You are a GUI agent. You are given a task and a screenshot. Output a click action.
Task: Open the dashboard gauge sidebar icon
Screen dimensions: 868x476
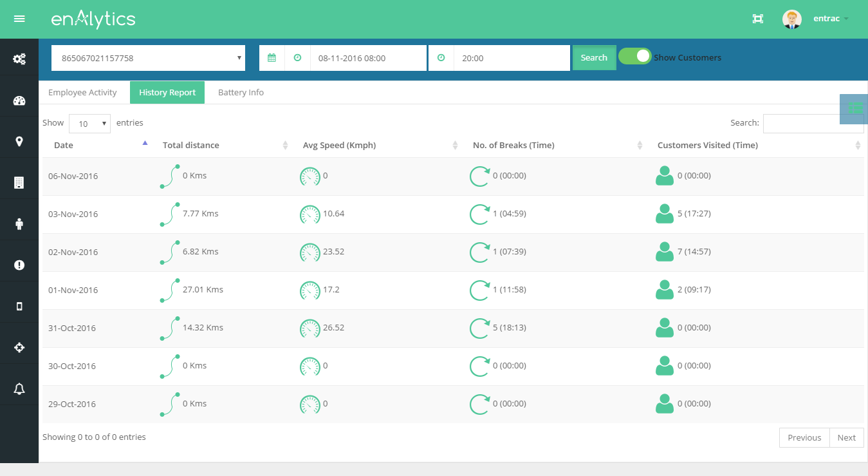(x=19, y=100)
